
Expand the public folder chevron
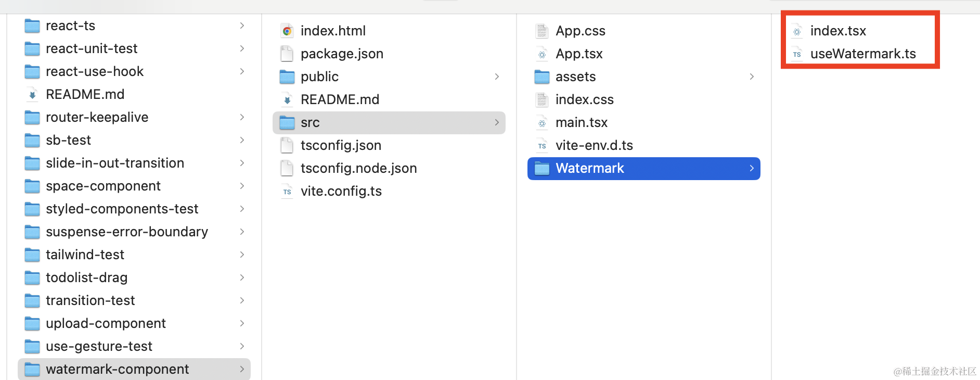tap(497, 77)
